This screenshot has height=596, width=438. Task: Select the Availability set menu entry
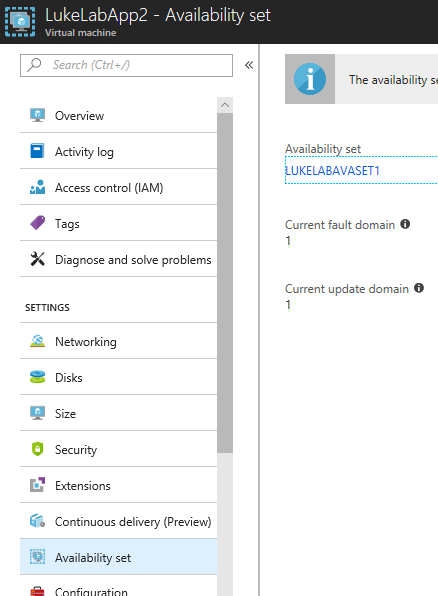coord(118,557)
